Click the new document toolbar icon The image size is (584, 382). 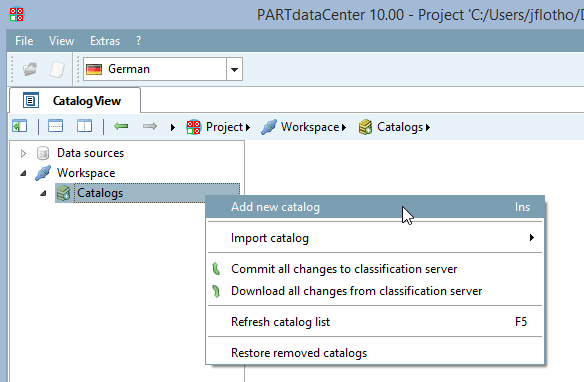[x=57, y=69]
